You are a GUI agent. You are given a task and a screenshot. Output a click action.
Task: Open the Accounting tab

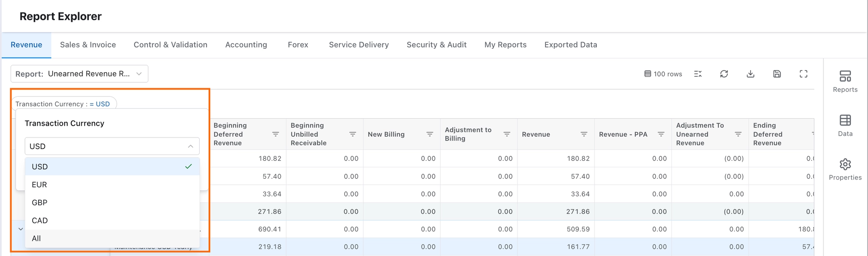coord(246,45)
